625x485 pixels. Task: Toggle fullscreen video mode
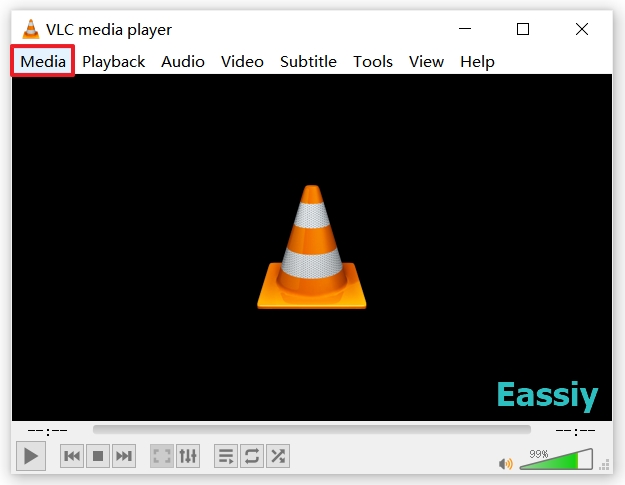tap(162, 456)
